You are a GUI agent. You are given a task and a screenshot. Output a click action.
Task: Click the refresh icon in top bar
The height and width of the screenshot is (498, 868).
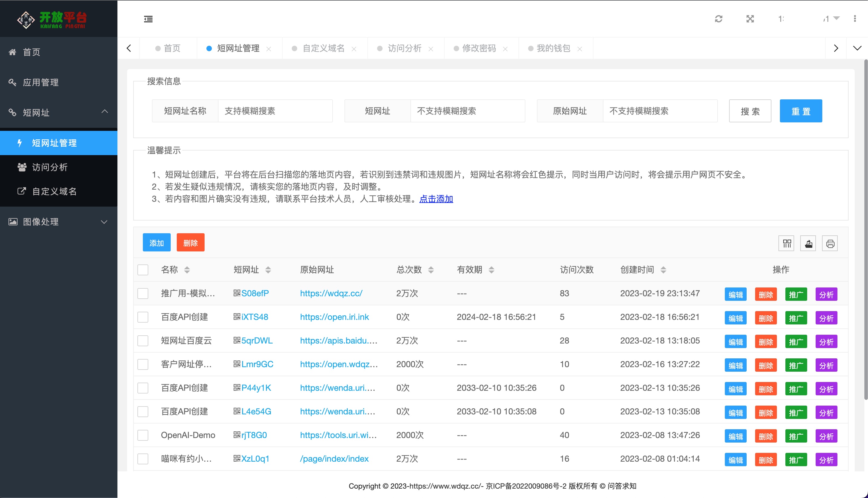[719, 19]
